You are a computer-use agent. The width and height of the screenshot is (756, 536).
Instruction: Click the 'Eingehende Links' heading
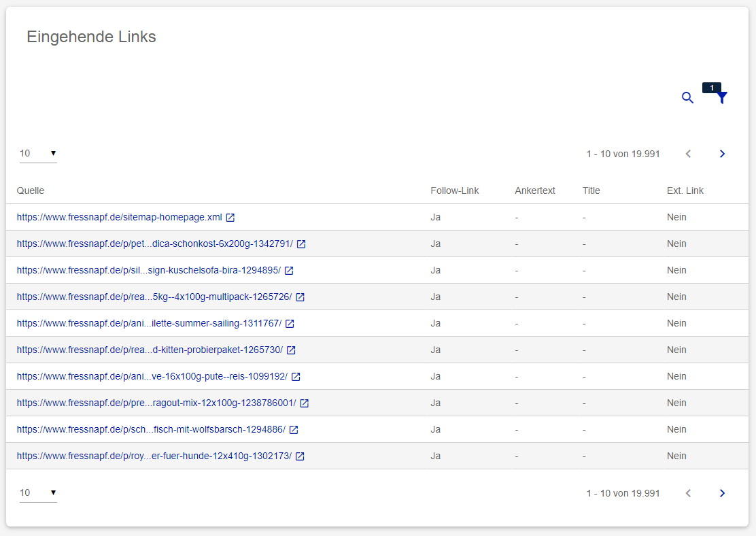pos(91,37)
